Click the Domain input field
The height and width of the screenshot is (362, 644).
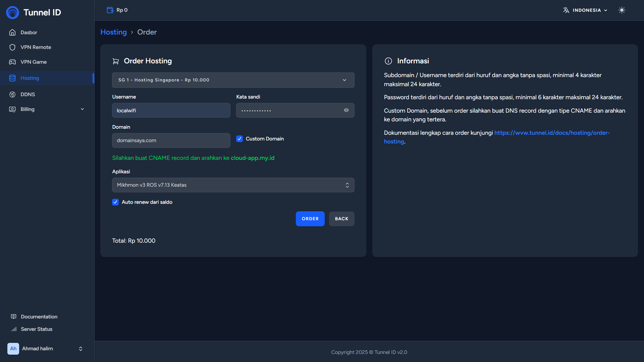coord(171,140)
